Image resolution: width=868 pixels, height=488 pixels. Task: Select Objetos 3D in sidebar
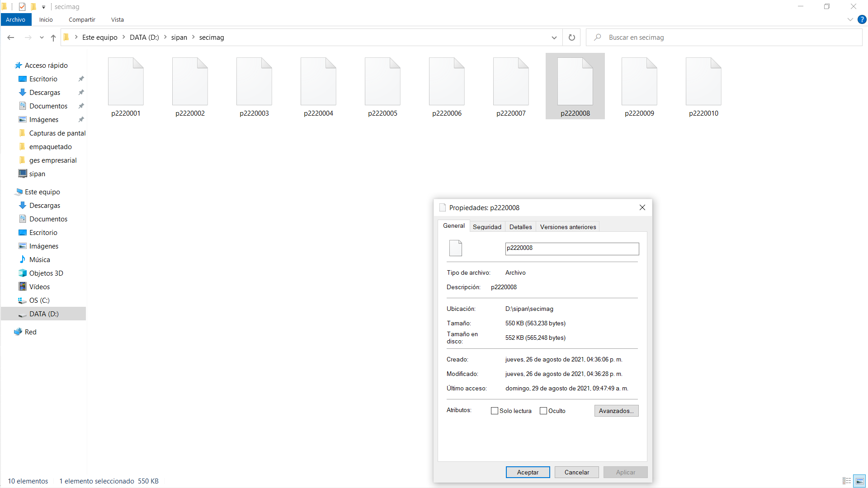[x=46, y=273]
